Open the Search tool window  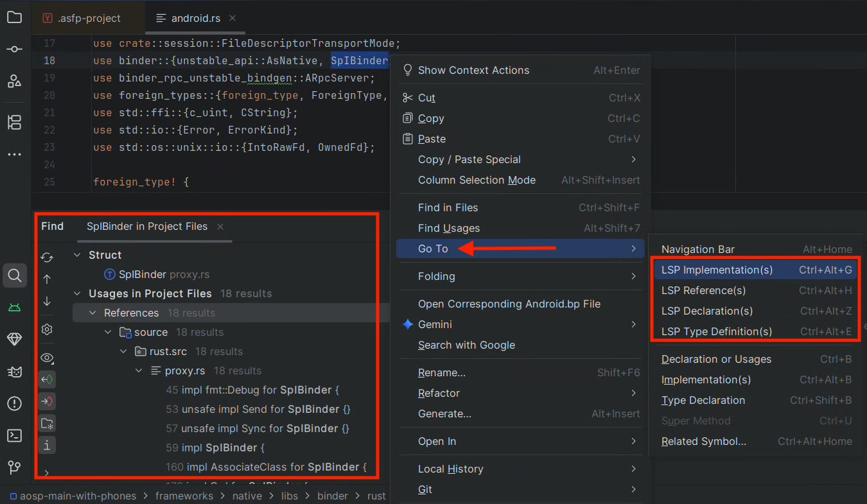(14, 275)
